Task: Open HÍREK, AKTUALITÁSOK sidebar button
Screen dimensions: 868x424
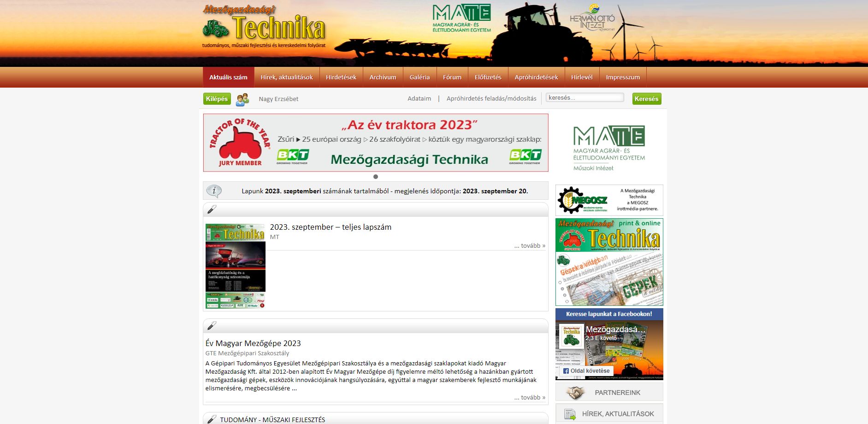Action: [x=609, y=414]
